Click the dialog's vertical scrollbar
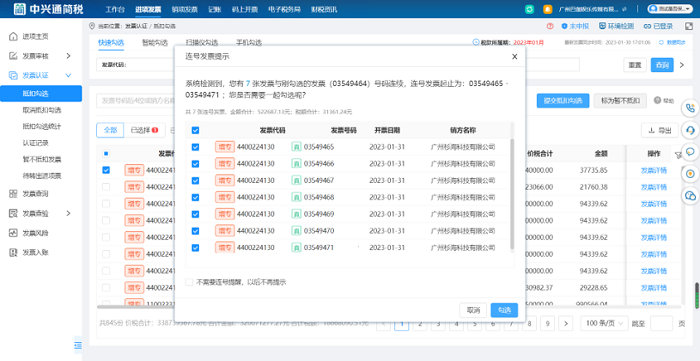Viewport: 700px width, 361px height. (x=512, y=194)
